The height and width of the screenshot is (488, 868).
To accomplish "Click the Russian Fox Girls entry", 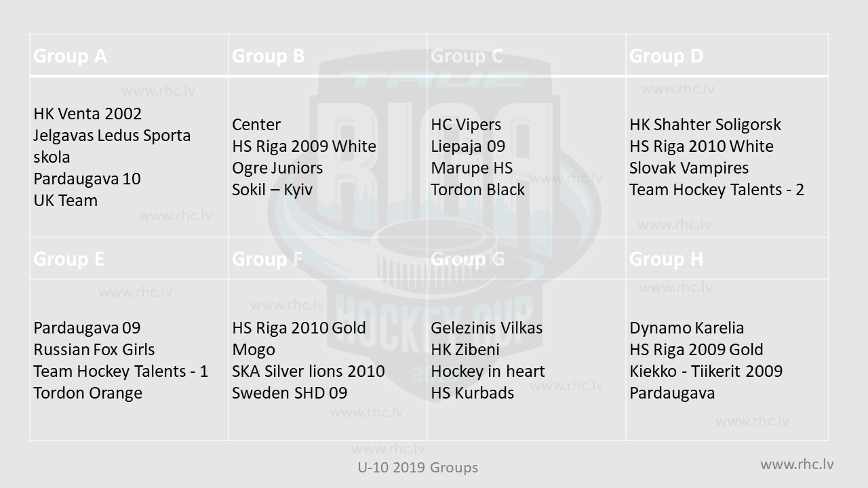I will coord(94,350).
